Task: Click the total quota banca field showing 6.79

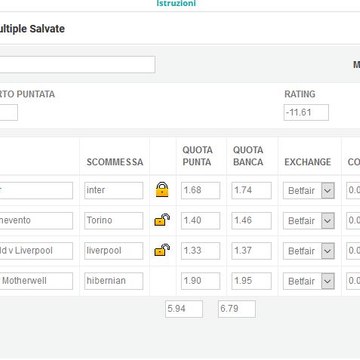Action: coord(237,309)
